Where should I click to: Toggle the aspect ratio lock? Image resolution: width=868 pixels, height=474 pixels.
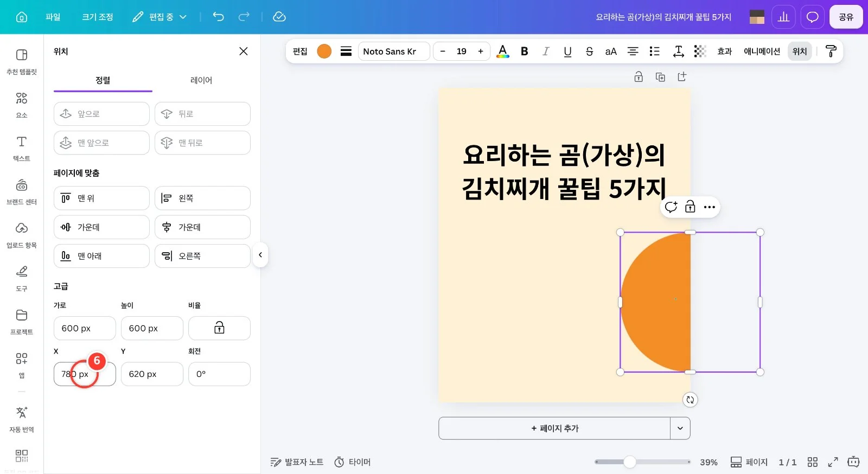point(219,328)
